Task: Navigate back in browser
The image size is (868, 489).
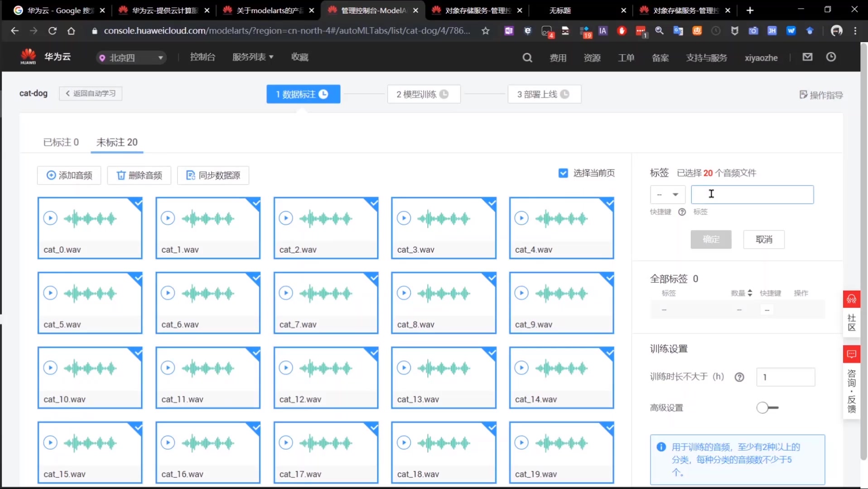Action: click(x=14, y=31)
